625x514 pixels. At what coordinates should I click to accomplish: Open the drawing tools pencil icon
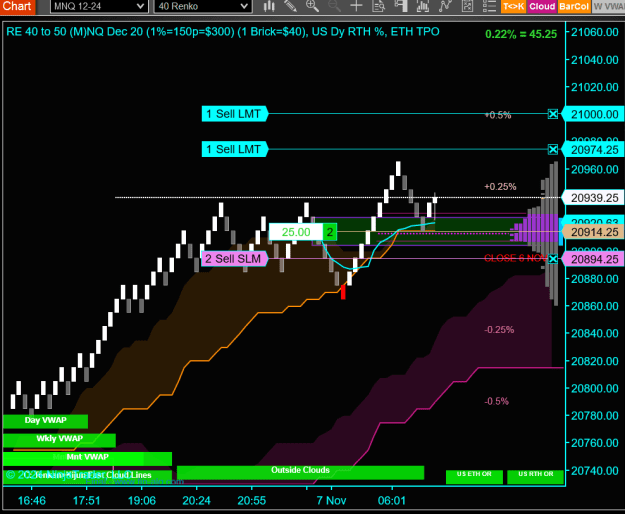click(291, 6)
